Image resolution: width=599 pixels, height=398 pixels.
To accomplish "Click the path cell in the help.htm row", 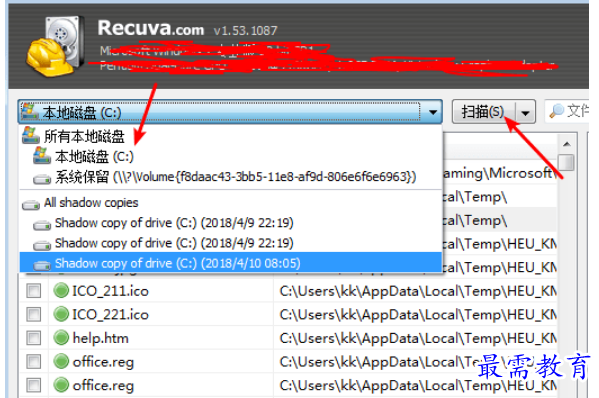I will pos(416,338).
